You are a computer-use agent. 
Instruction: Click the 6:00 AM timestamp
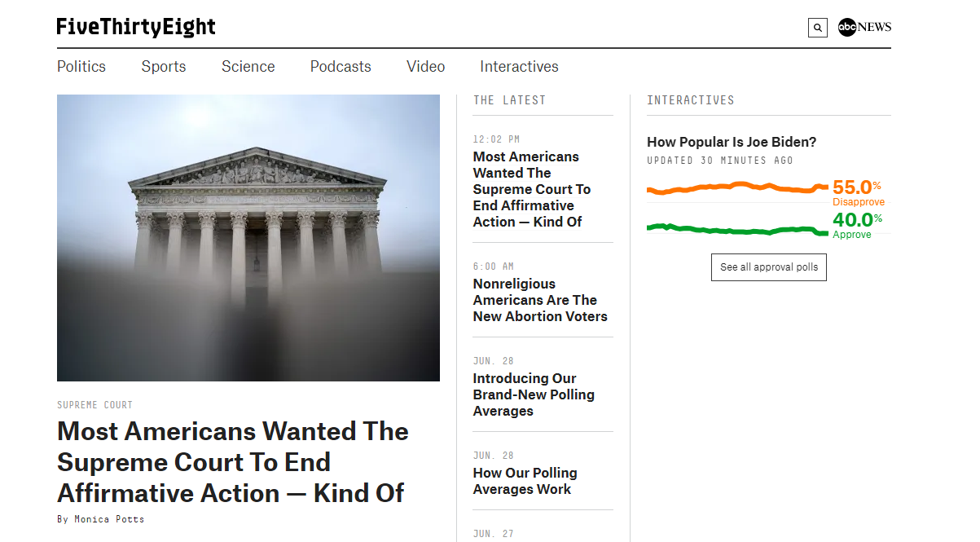coord(494,267)
